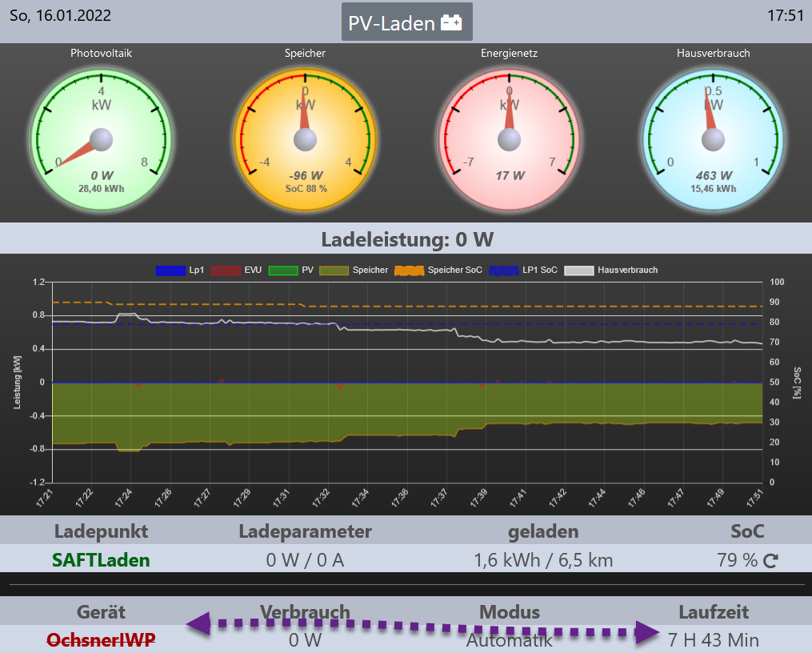This screenshot has height=653, width=812.
Task: Open the Photovoltaik gauge
Action: tap(101, 140)
